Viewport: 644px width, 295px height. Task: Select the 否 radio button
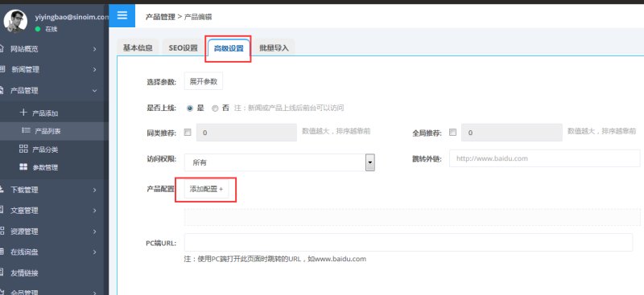pyautogui.click(x=215, y=109)
